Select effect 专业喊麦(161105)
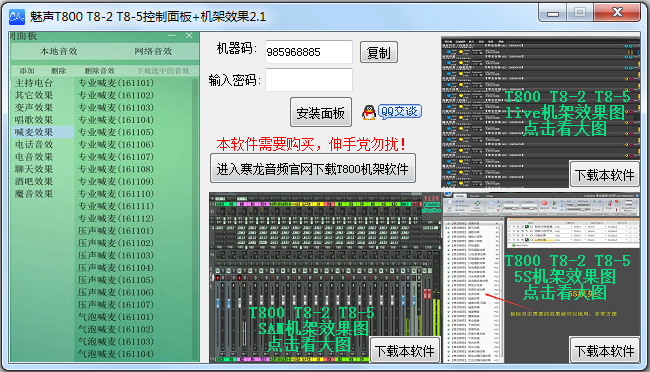 pos(116,132)
